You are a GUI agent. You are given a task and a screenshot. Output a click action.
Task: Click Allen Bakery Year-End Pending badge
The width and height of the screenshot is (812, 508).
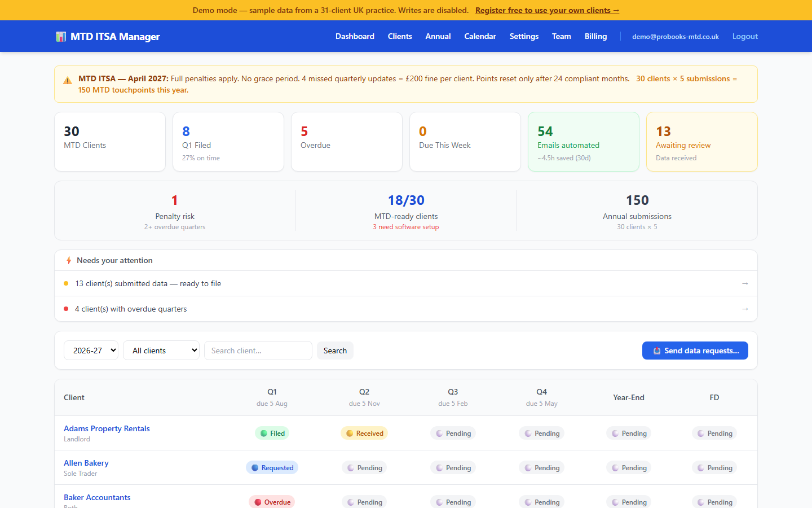click(629, 468)
